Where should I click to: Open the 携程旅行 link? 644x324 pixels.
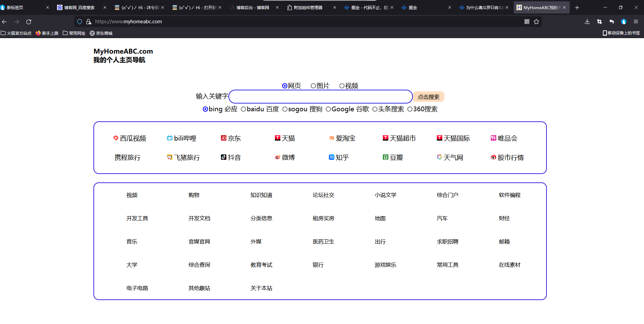click(x=128, y=157)
